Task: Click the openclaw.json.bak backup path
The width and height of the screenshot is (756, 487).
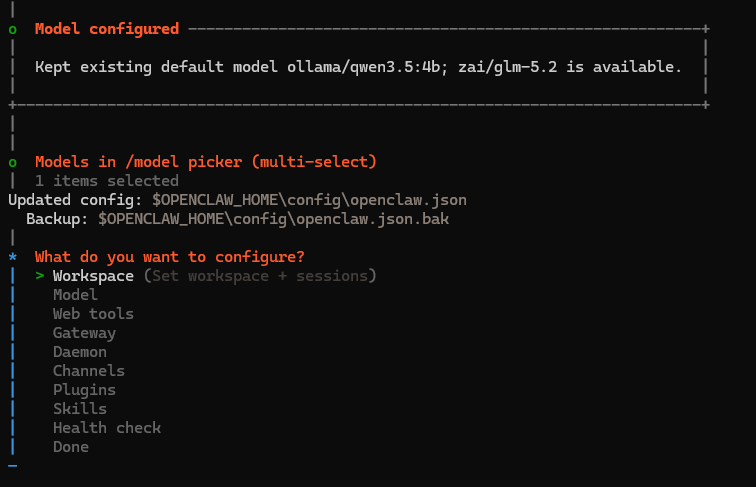Action: (x=273, y=219)
